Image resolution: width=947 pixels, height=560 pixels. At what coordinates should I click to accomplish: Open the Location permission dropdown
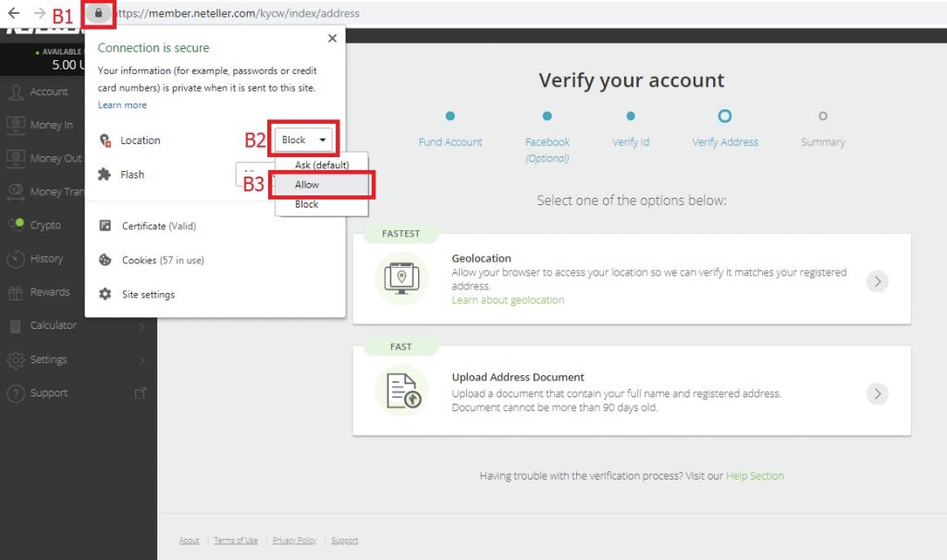[304, 140]
